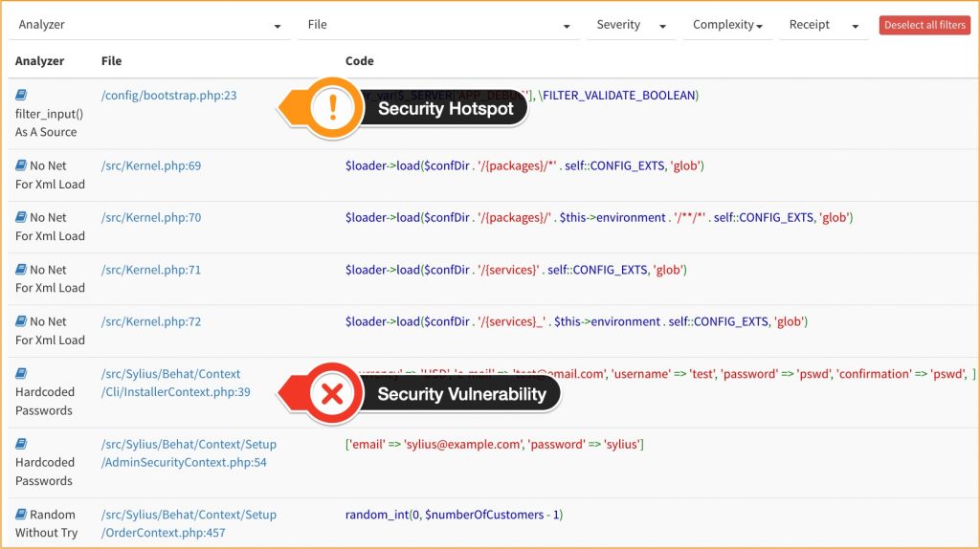The image size is (980, 549).
Task: Click book icon in Kernel.php:71 row
Action: (21, 269)
